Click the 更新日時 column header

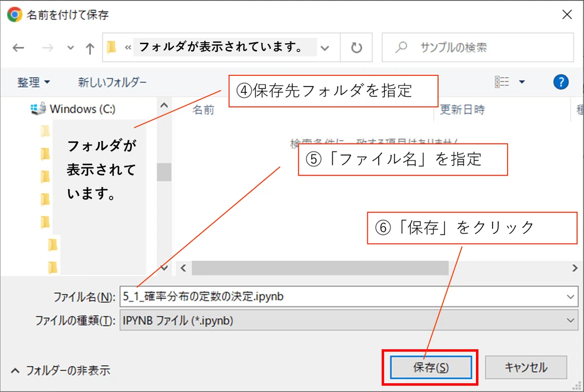tap(462, 109)
